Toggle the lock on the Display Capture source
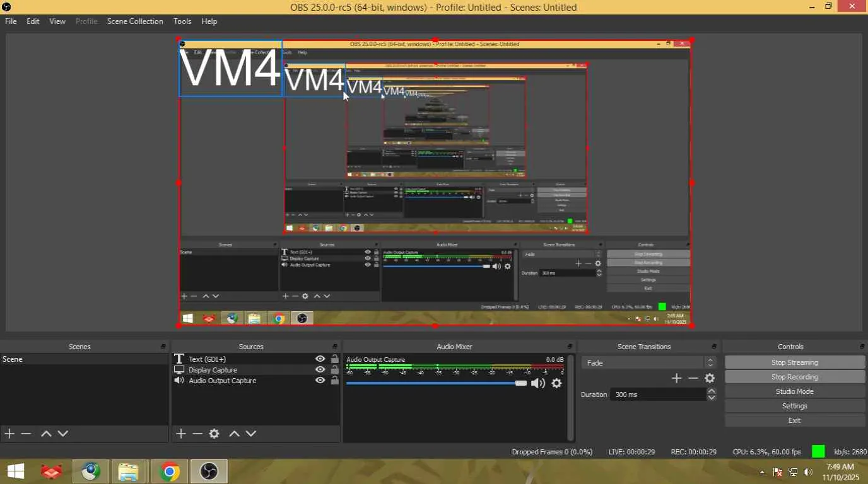Screen dimensions: 868x484 [x=334, y=370]
